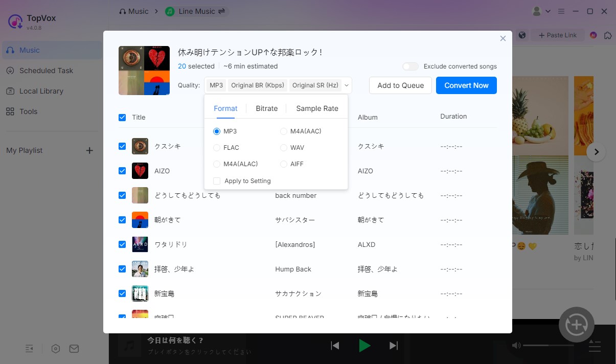Open the mail feedback icon

74,349
